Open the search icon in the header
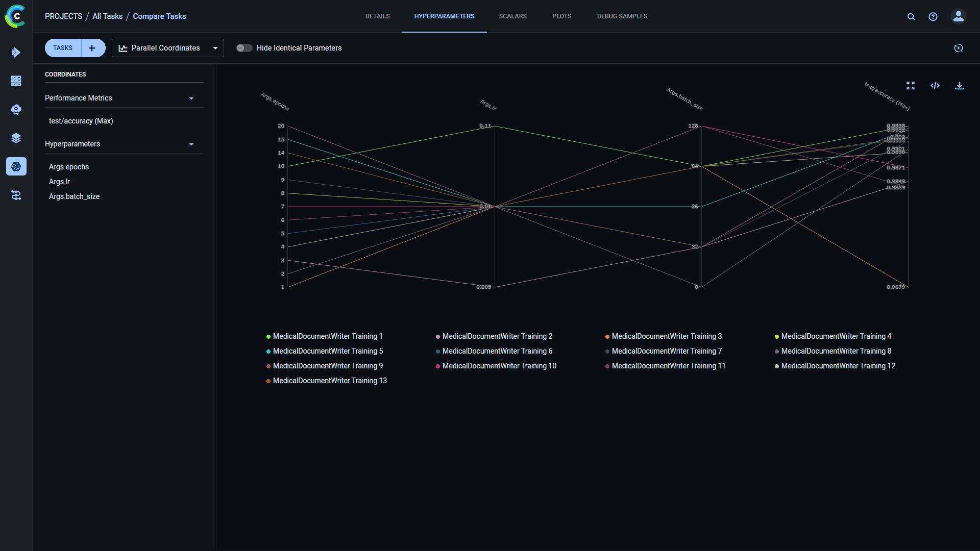Viewport: 980px width, 551px height. click(912, 16)
